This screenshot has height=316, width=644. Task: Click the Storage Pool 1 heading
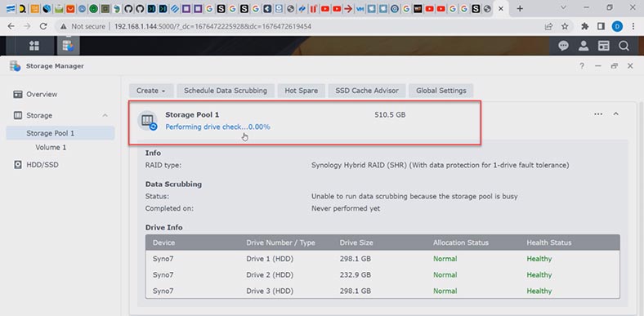[192, 115]
